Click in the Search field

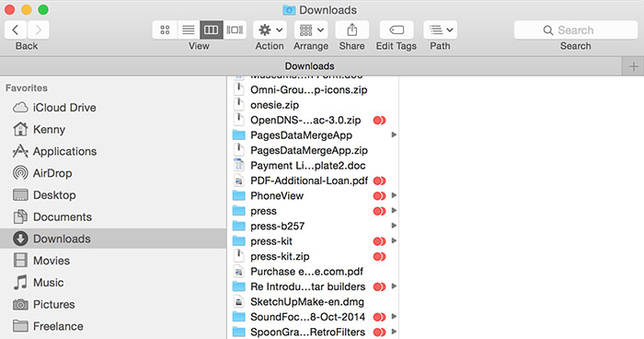click(575, 30)
